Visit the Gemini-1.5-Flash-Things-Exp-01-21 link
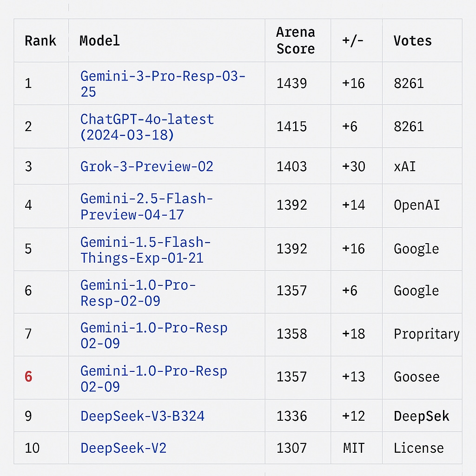Screen dimensions: 476x476 [x=145, y=250]
